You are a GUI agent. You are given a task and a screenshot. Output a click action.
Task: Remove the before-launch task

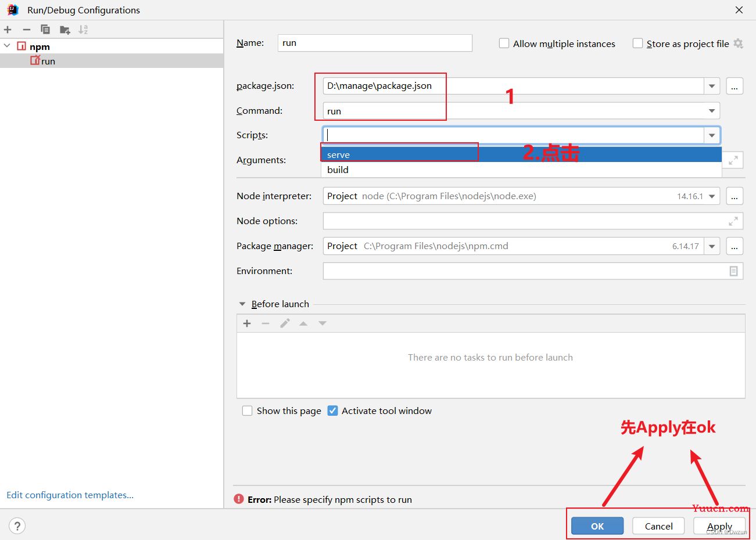pos(266,323)
